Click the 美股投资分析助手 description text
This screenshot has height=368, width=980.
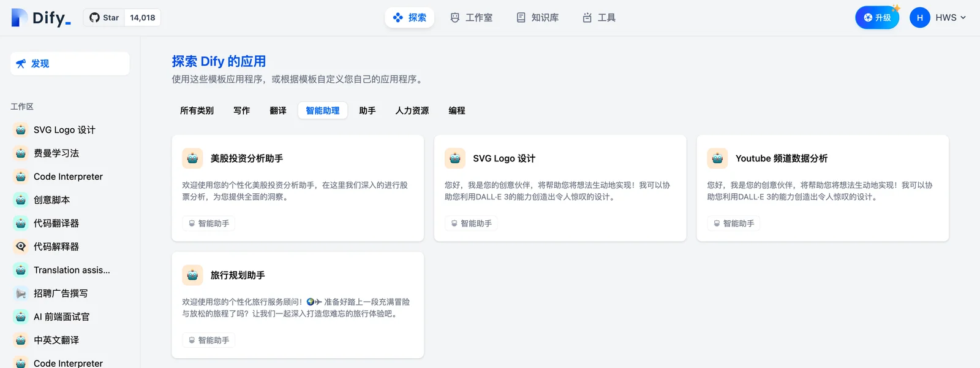[295, 191]
